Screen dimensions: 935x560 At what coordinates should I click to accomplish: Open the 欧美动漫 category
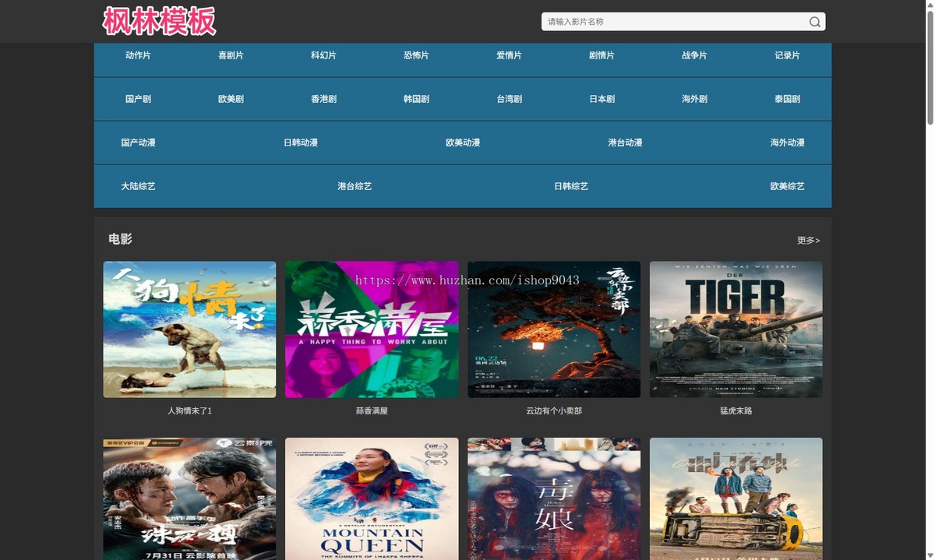coord(463,143)
